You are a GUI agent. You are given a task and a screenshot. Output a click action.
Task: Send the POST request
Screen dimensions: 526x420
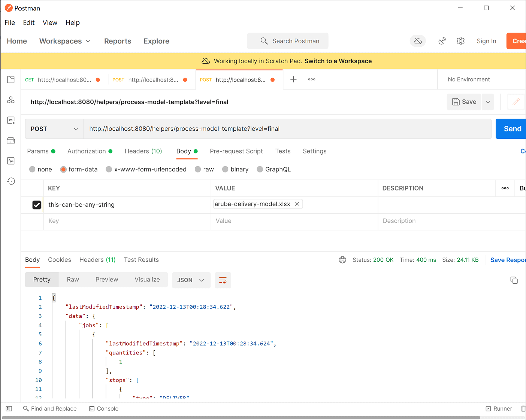point(512,129)
